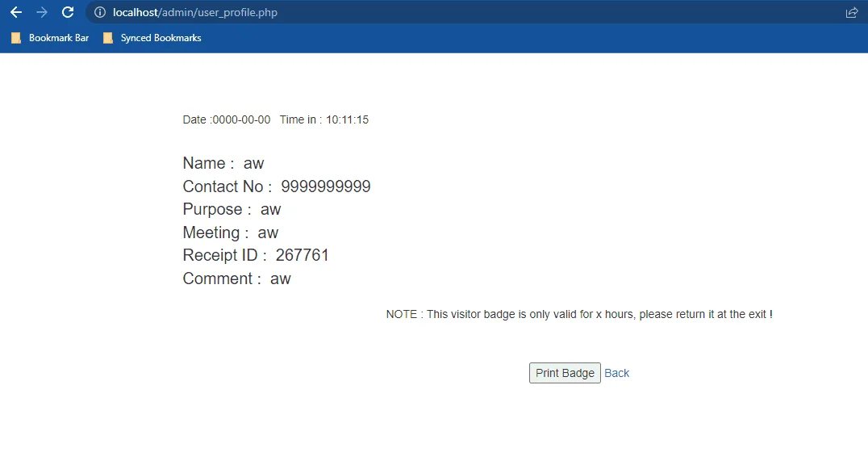Follow the Back link
The width and height of the screenshot is (868, 469).
pos(616,373)
